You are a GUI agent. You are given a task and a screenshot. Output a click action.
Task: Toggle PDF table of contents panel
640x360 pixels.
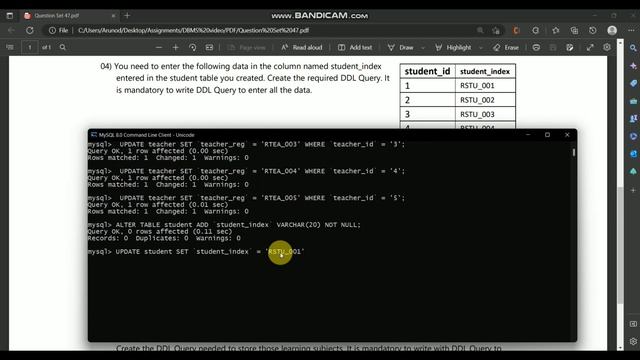(10, 47)
